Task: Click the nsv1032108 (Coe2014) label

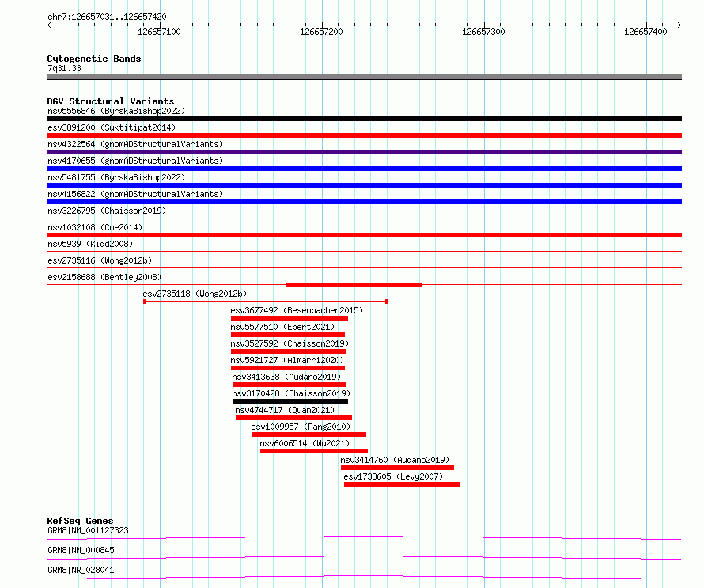Action: point(95,227)
